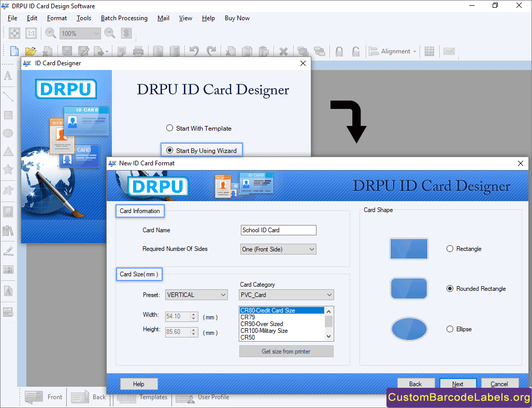Select CR50 in card size list
532x408 pixels.
[282, 337]
